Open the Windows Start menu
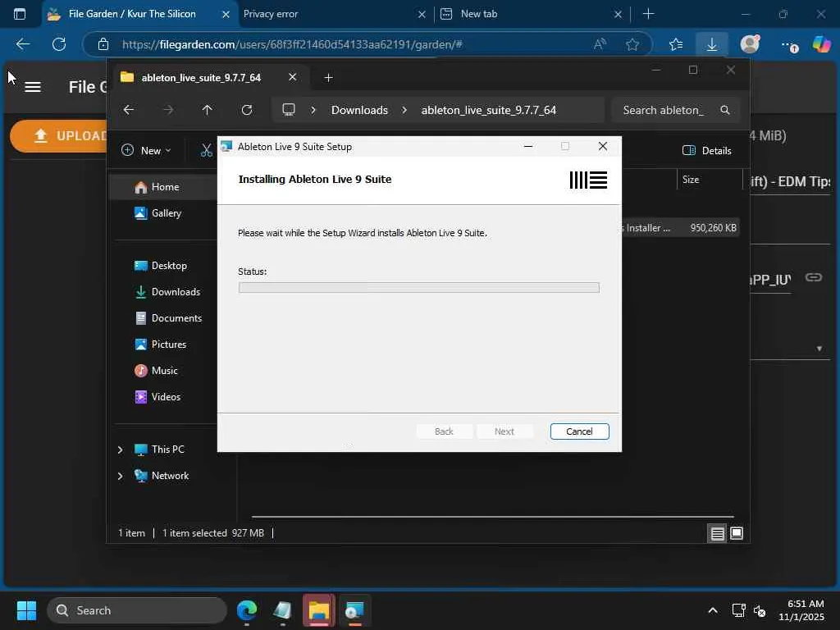Screen dimensions: 840x630 tap(26, 610)
